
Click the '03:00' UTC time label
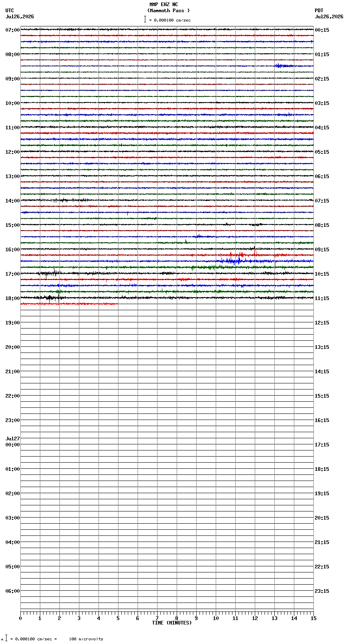point(13,518)
